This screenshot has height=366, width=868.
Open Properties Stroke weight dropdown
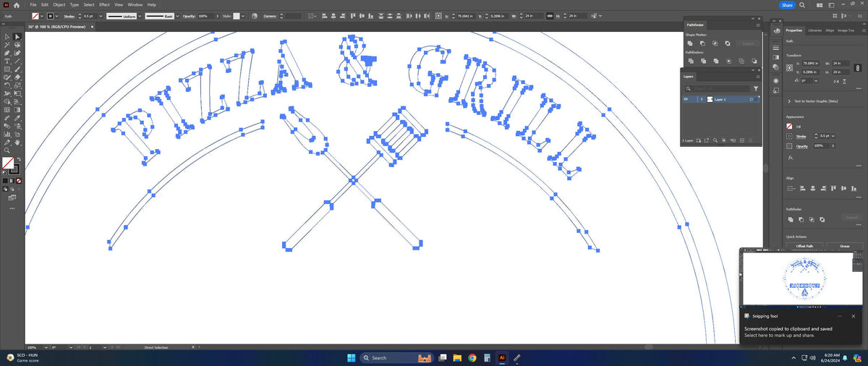coord(833,136)
